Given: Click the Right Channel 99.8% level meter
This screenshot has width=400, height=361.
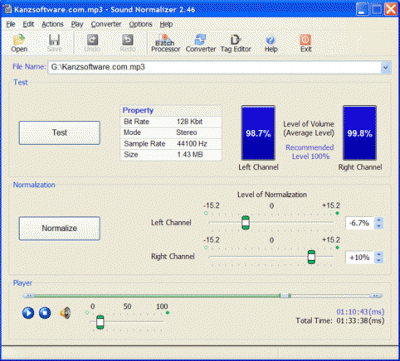Looking at the screenshot, I should (x=360, y=133).
